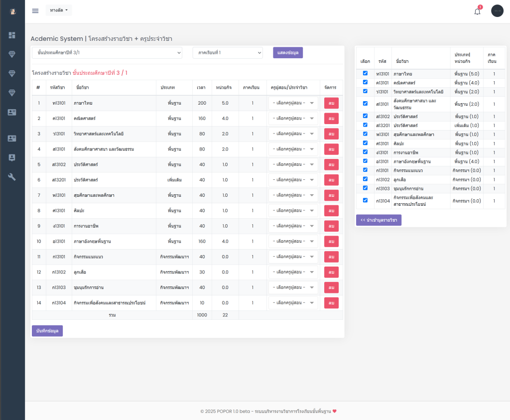Click the แสดงข้อมูล button
510x420 pixels.
click(287, 53)
